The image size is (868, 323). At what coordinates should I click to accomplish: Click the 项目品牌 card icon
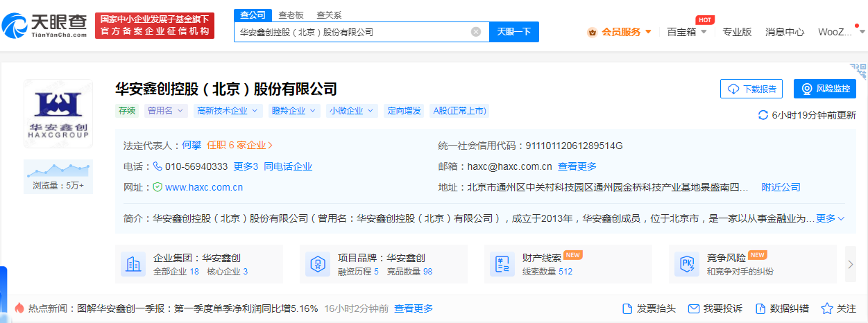pos(318,263)
